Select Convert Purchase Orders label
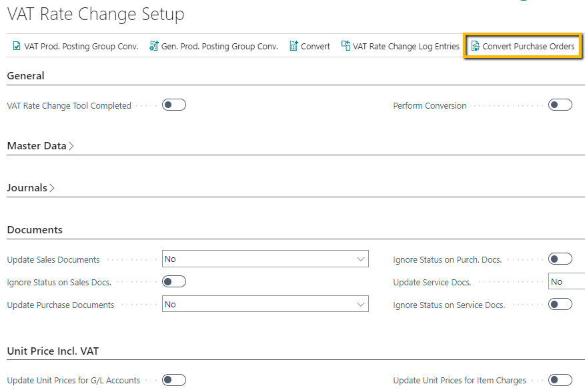This screenshot has width=585, height=392. tap(528, 47)
